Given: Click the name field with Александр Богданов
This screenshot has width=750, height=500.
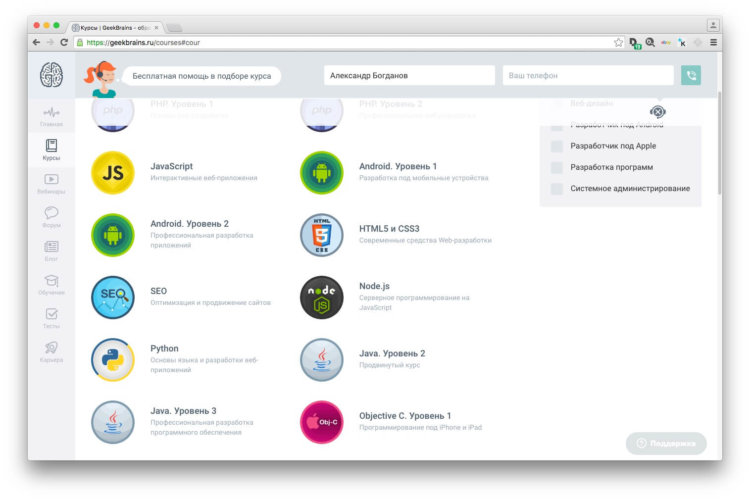Looking at the screenshot, I should (409, 75).
